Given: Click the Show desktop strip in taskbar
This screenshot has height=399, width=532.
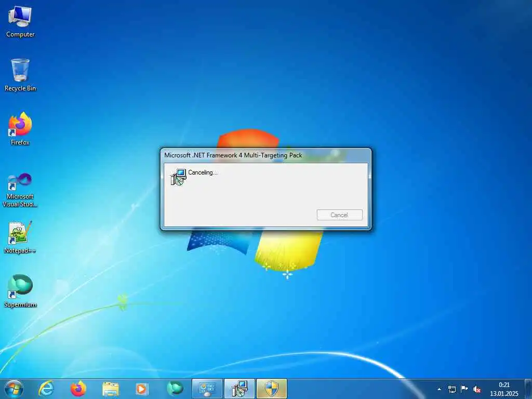Looking at the screenshot, I should pyautogui.click(x=528, y=389).
